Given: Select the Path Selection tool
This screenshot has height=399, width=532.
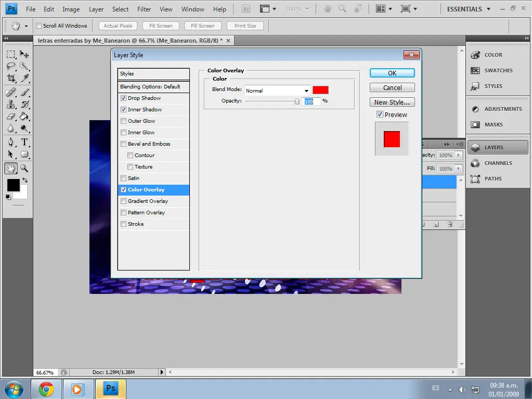Looking at the screenshot, I should coord(11,155).
